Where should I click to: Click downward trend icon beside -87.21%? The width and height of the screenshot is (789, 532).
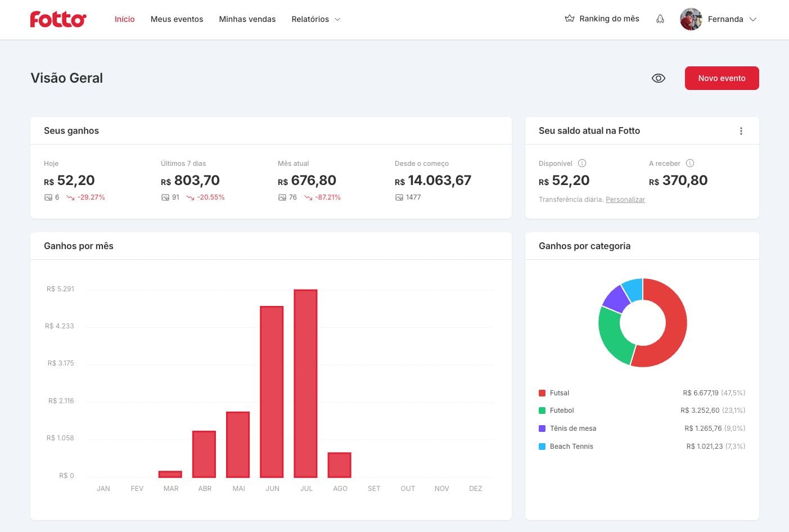click(x=309, y=197)
